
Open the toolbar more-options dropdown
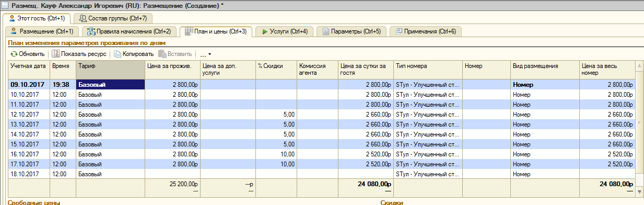[x=205, y=54]
